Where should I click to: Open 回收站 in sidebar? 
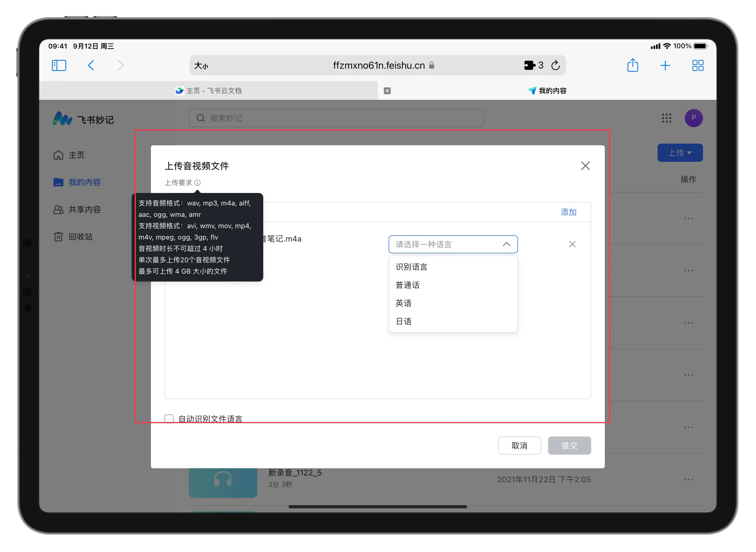pos(73,237)
